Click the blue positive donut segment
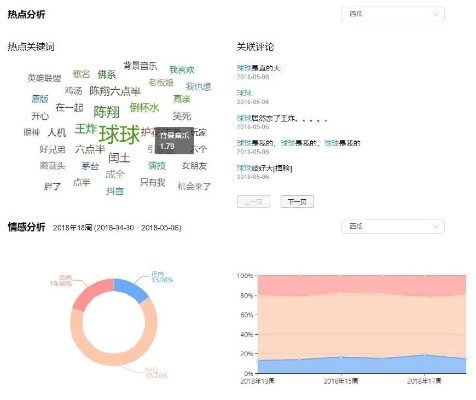 pos(132,289)
